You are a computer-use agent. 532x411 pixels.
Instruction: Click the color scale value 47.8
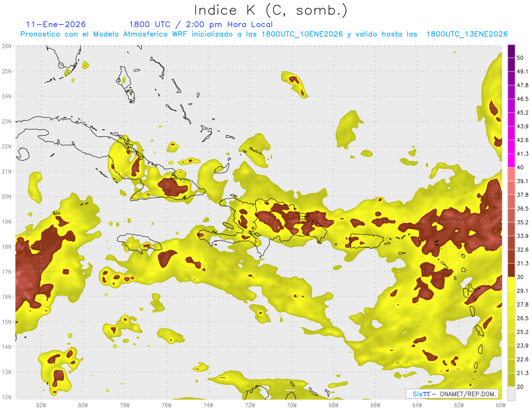click(x=523, y=85)
